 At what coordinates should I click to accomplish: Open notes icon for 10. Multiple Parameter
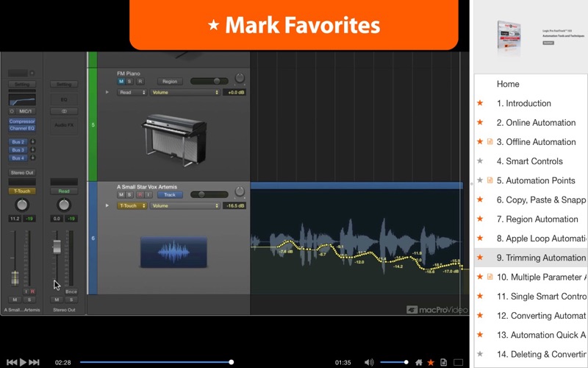(490, 277)
